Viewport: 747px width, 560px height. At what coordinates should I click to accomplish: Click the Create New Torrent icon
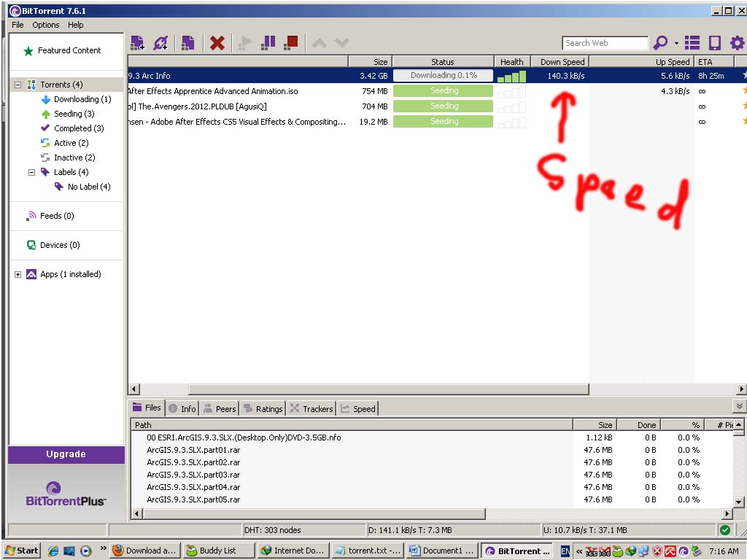(188, 43)
